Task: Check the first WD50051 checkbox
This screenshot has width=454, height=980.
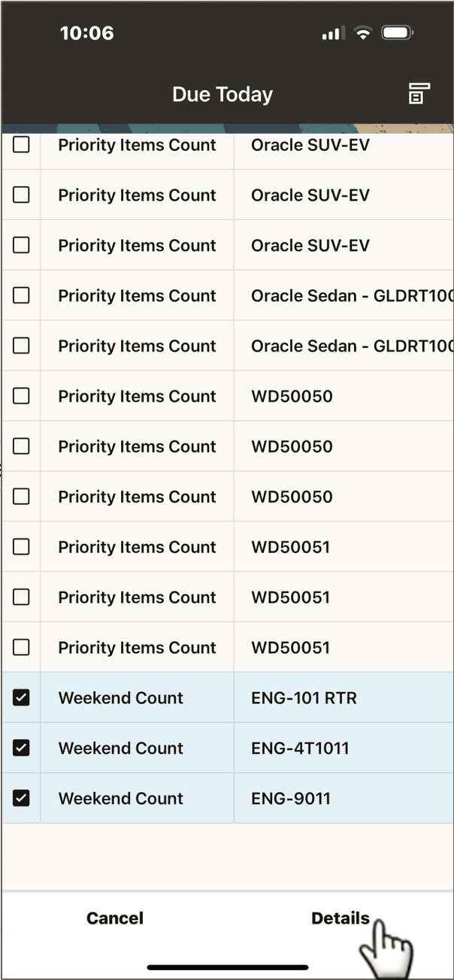Action: (21, 546)
